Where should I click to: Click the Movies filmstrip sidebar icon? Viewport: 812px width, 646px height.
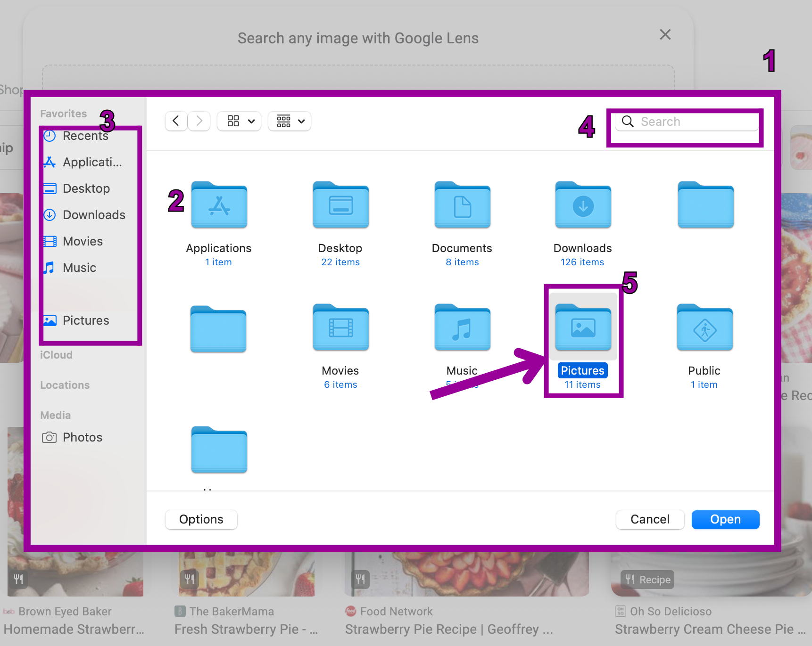(x=50, y=241)
